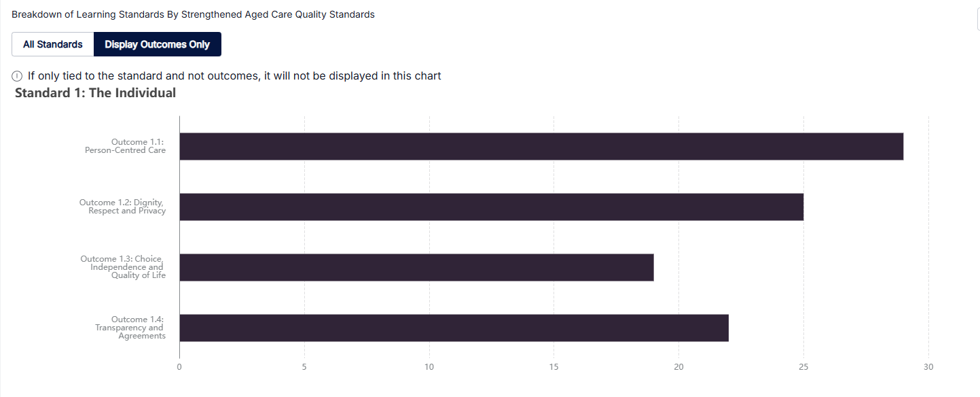Click the Standard 1: The Individual heading

(x=95, y=93)
